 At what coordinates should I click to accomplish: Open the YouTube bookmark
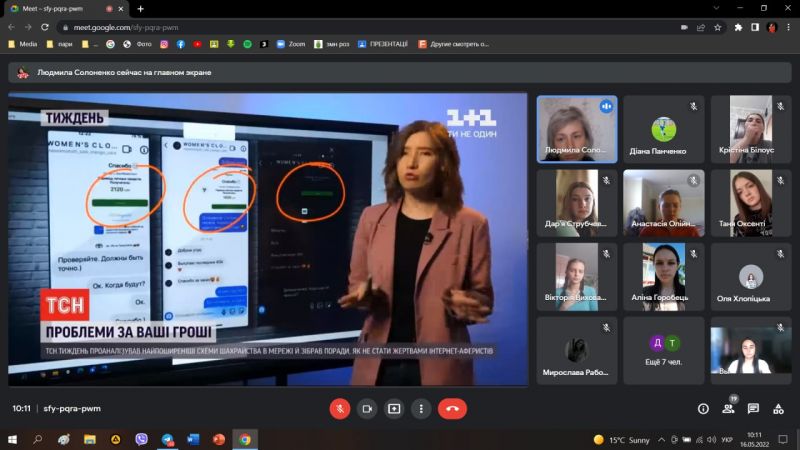(x=197, y=44)
